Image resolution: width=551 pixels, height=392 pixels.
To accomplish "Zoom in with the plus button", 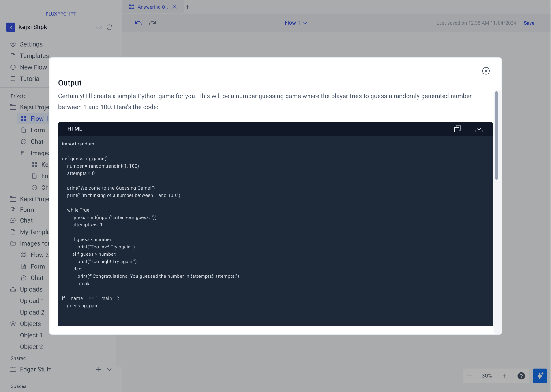I will tap(504, 376).
